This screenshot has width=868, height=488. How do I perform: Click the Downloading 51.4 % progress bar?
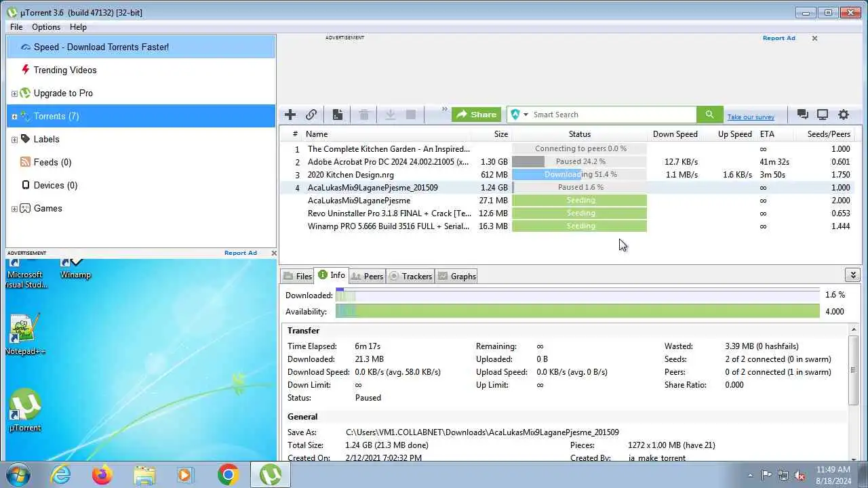580,174
